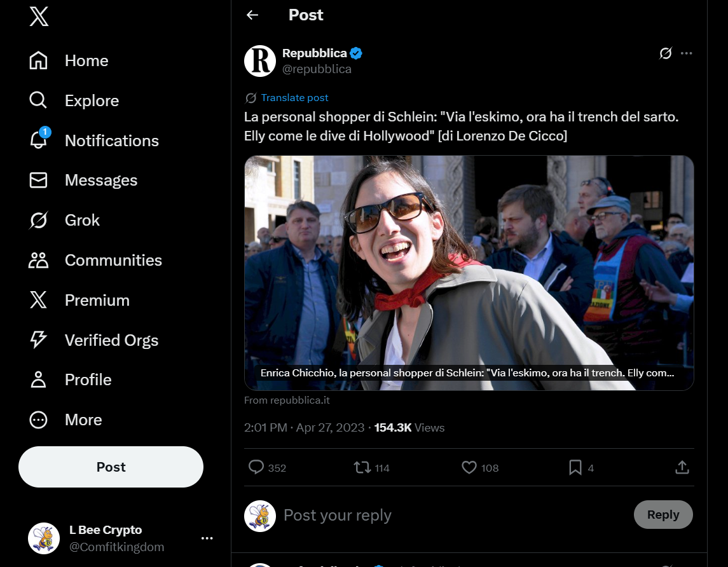Open the Explore search icon
Viewport: 728px width, 567px height.
coord(39,100)
